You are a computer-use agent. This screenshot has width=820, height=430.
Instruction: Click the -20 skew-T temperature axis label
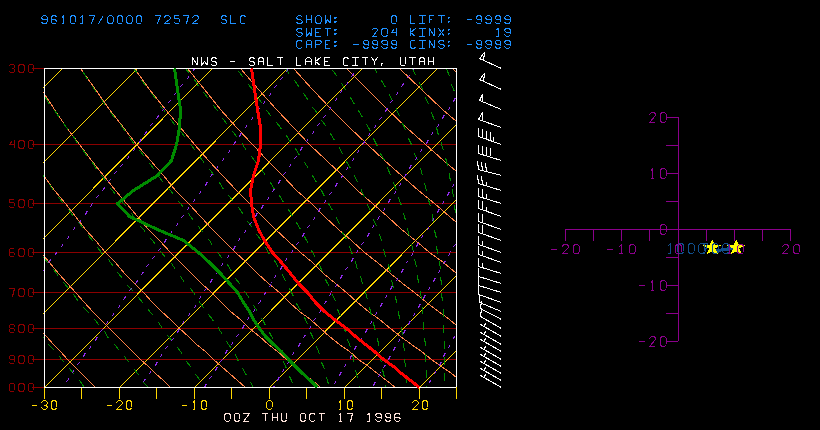(119, 405)
